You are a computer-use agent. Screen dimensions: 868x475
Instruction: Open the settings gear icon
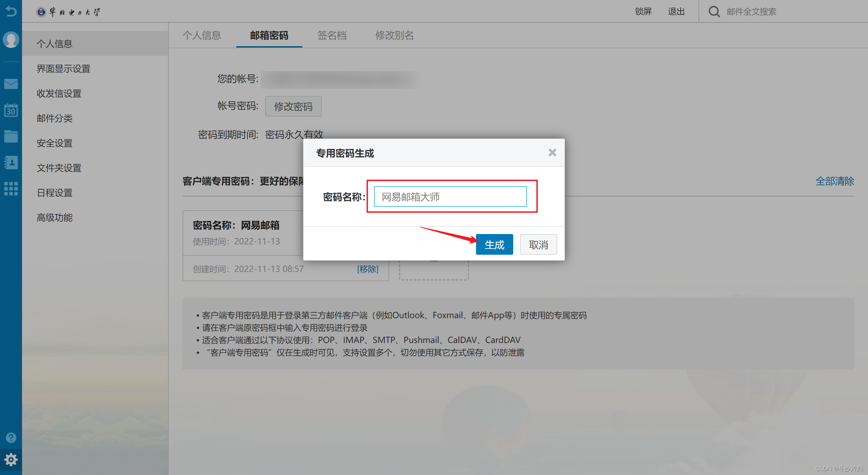coord(11,459)
